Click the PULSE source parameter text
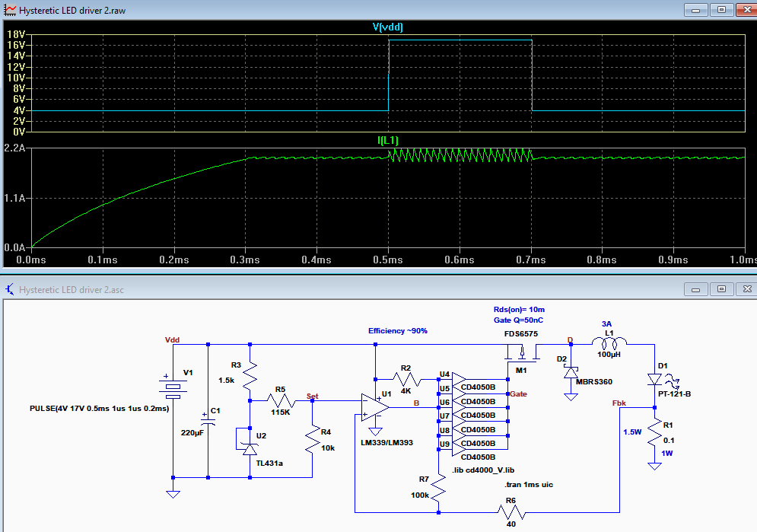Screen dimensions: 757x532 (100, 409)
